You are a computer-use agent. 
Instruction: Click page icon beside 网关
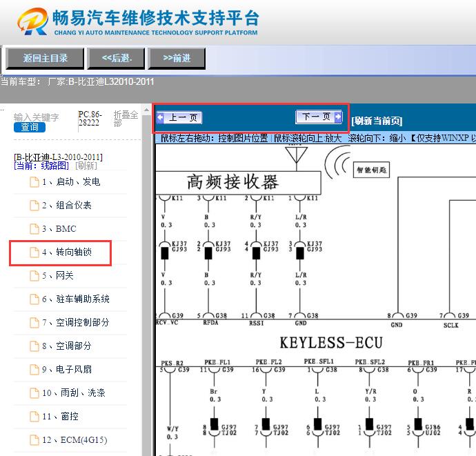point(34,276)
